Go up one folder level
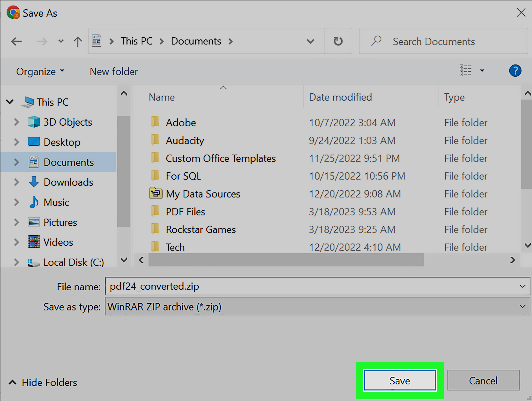The height and width of the screenshot is (401, 532). point(77,41)
